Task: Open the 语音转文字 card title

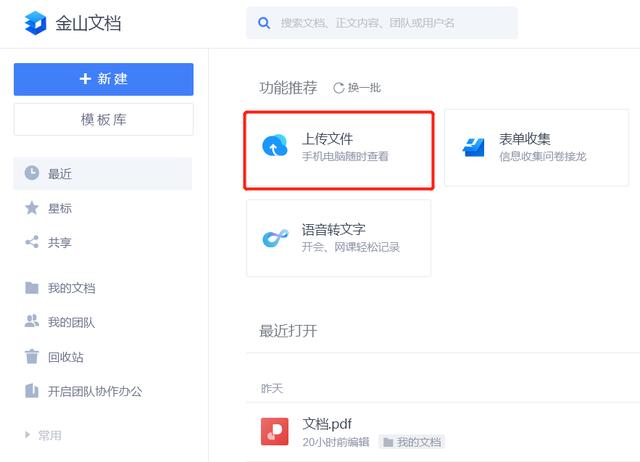Action: (x=333, y=229)
